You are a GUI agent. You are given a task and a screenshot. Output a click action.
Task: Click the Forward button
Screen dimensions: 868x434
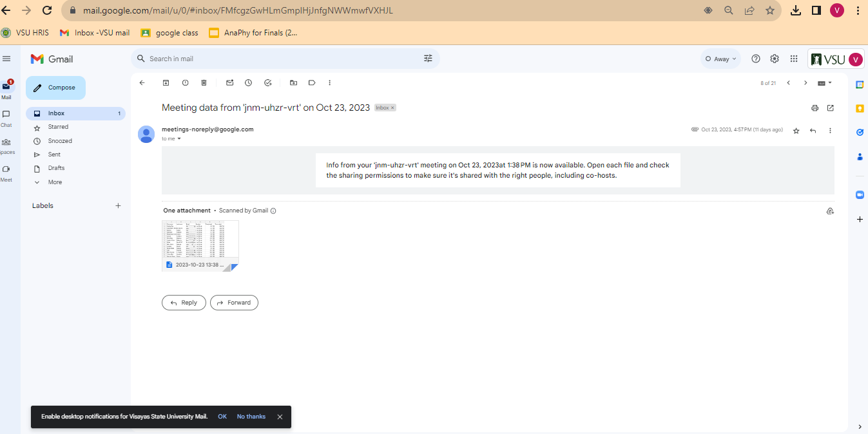[x=234, y=303]
